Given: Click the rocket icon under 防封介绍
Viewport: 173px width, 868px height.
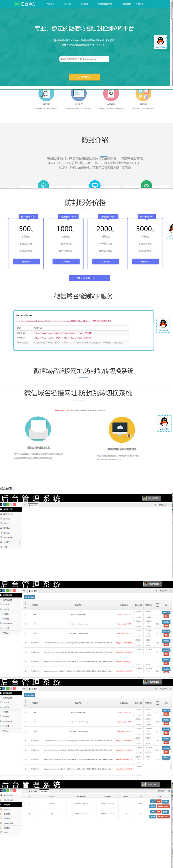Looking at the screenshot, I should click(43, 185).
